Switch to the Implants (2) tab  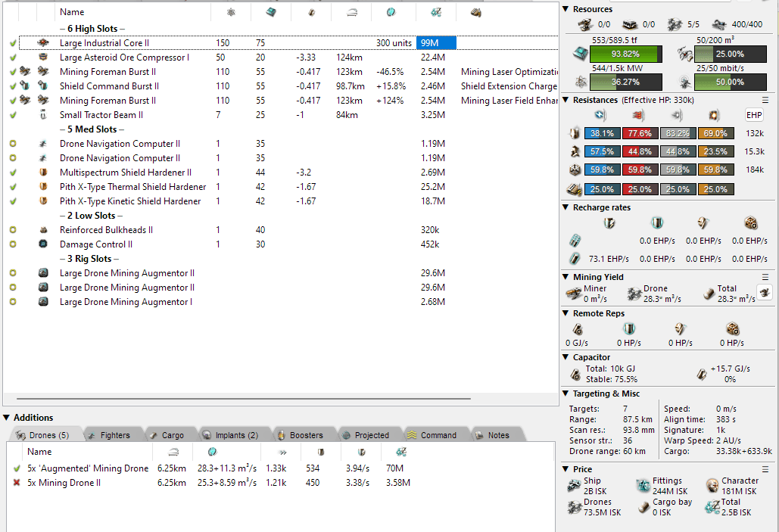230,435
